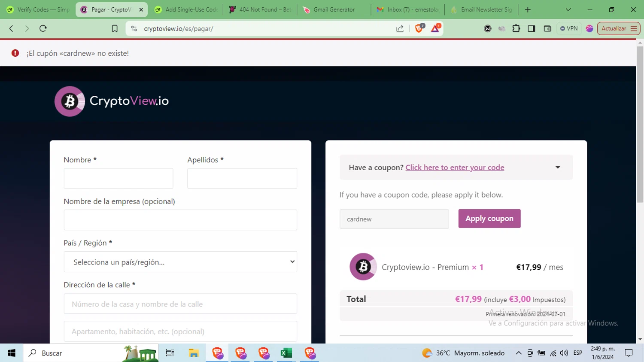Viewport: 644px width, 362px height.
Task: Open the weather widget showing 36°C
Action: [463, 353]
